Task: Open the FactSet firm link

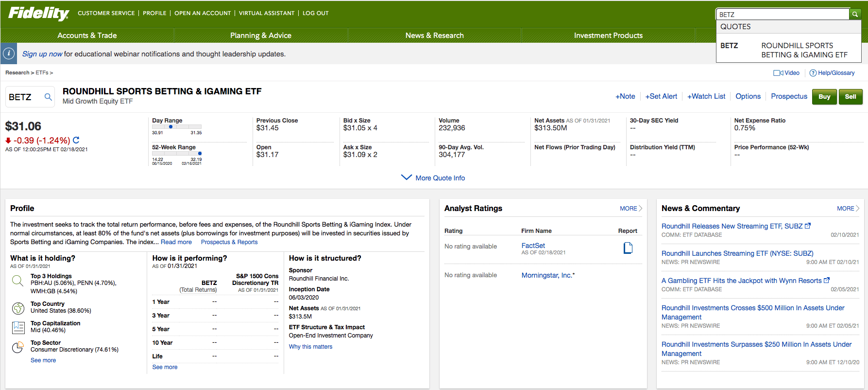Action: [533, 246]
